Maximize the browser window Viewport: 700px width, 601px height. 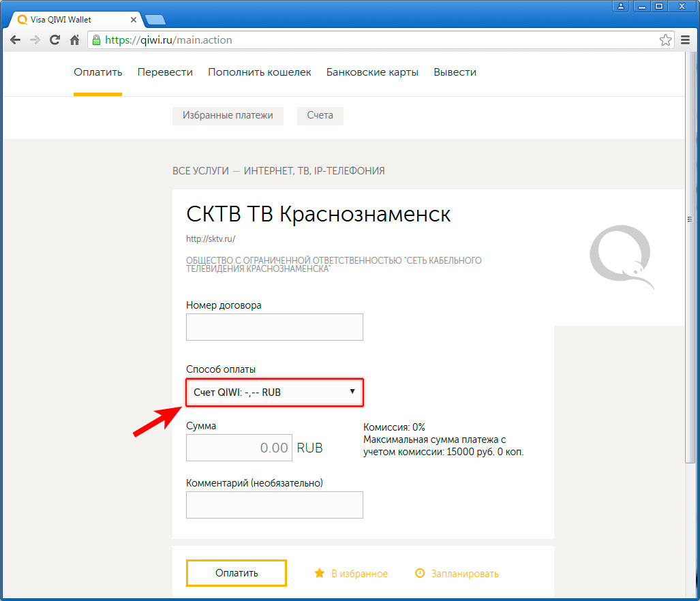pyautogui.click(x=659, y=6)
